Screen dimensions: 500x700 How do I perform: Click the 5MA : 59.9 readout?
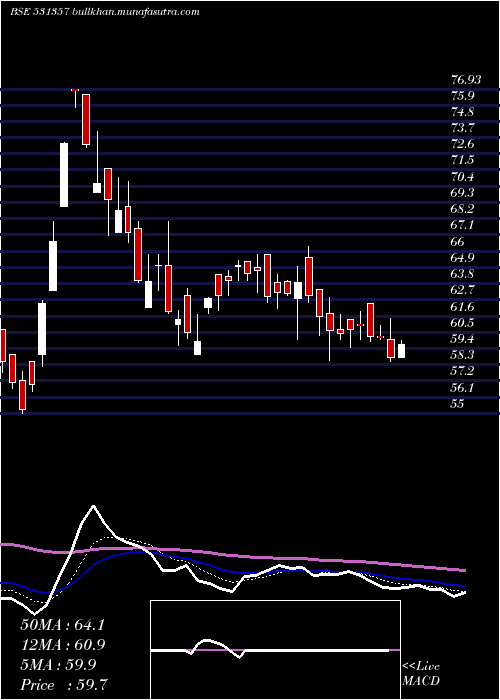coord(58,665)
